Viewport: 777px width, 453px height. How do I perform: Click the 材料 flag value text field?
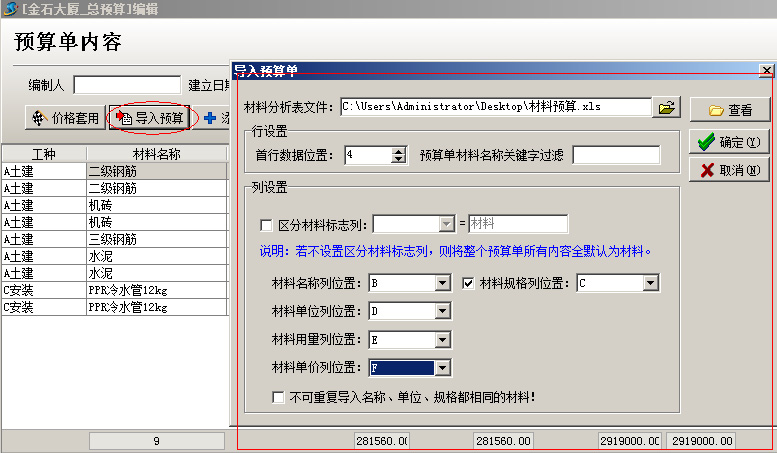(518, 224)
